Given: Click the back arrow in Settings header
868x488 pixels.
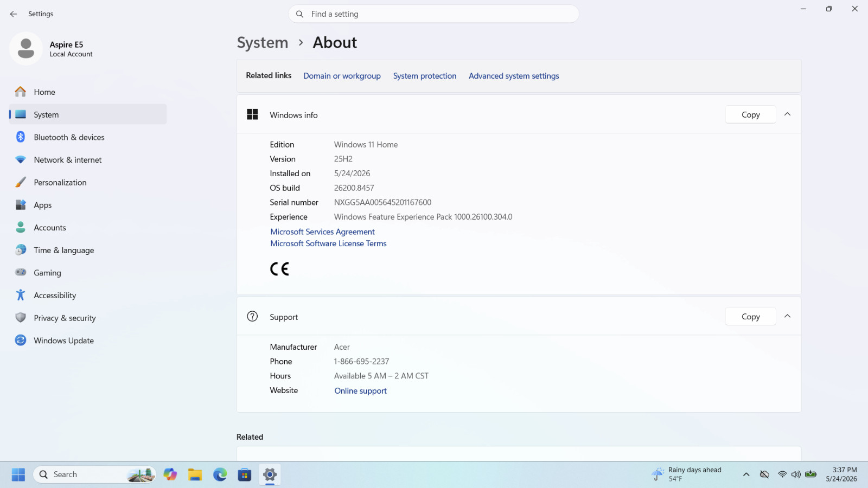Looking at the screenshot, I should tap(14, 14).
